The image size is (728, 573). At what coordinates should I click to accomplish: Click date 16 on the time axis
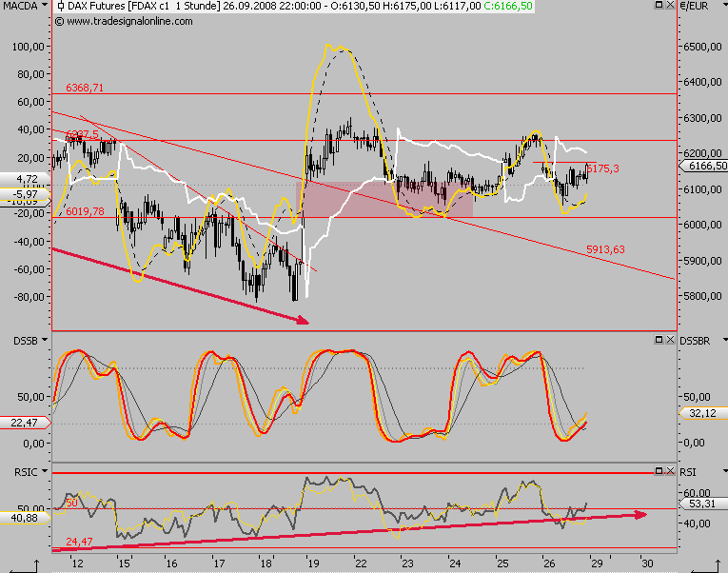tap(172, 563)
